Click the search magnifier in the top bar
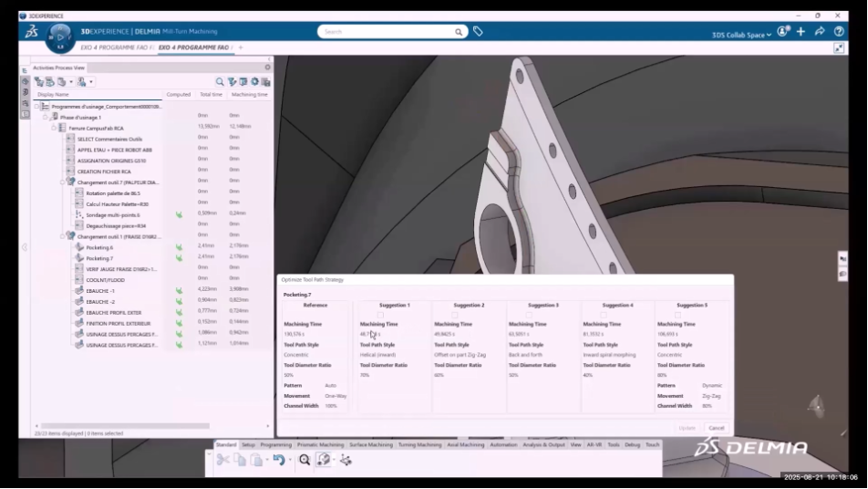Image resolution: width=868 pixels, height=489 pixels. coord(459,32)
